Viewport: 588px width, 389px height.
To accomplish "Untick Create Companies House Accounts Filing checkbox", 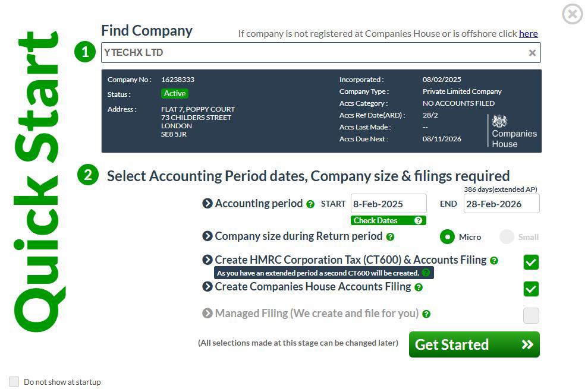I will pos(531,289).
